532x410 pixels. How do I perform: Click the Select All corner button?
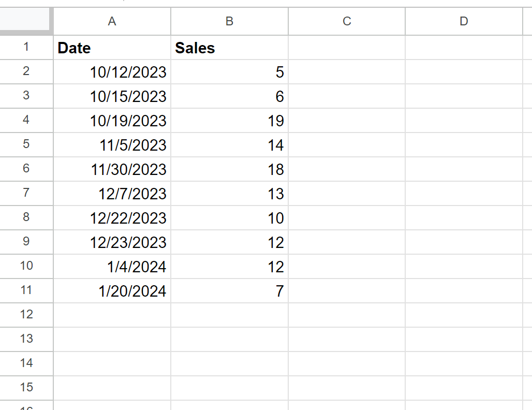click(26, 21)
